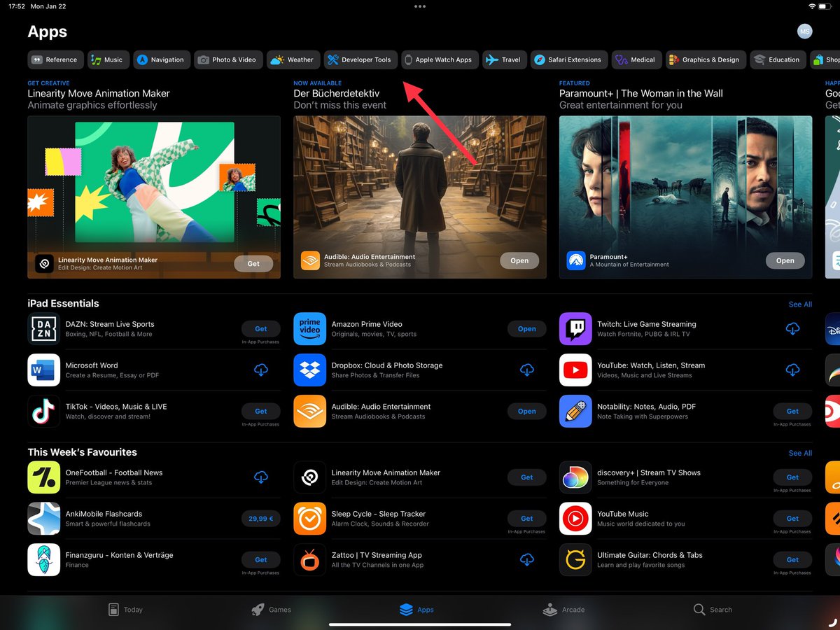The height and width of the screenshot is (630, 840).
Task: Tap the Amazon Prime Video icon
Action: click(310, 329)
